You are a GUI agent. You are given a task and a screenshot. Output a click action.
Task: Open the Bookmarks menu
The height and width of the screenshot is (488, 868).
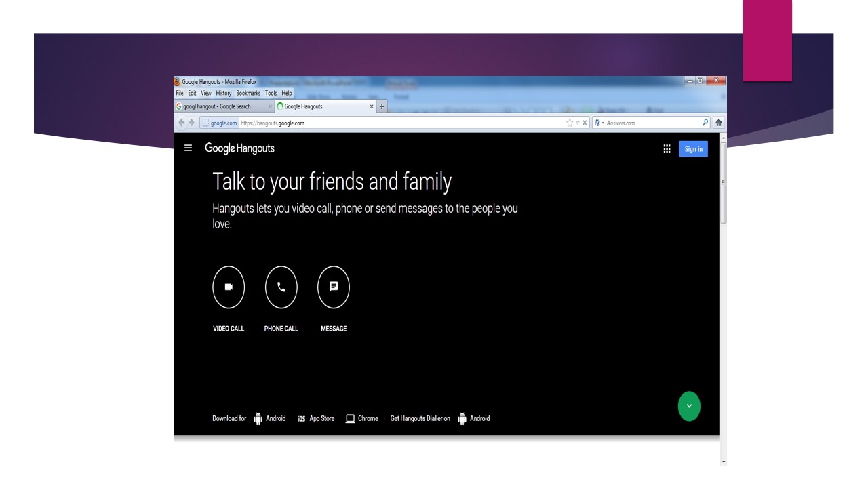tap(248, 93)
